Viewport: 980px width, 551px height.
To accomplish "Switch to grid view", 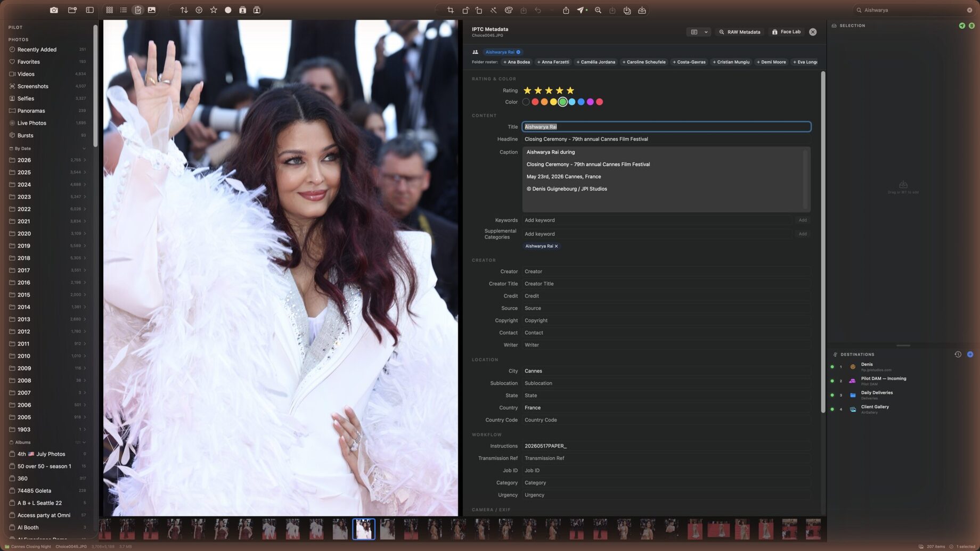I will pyautogui.click(x=109, y=10).
